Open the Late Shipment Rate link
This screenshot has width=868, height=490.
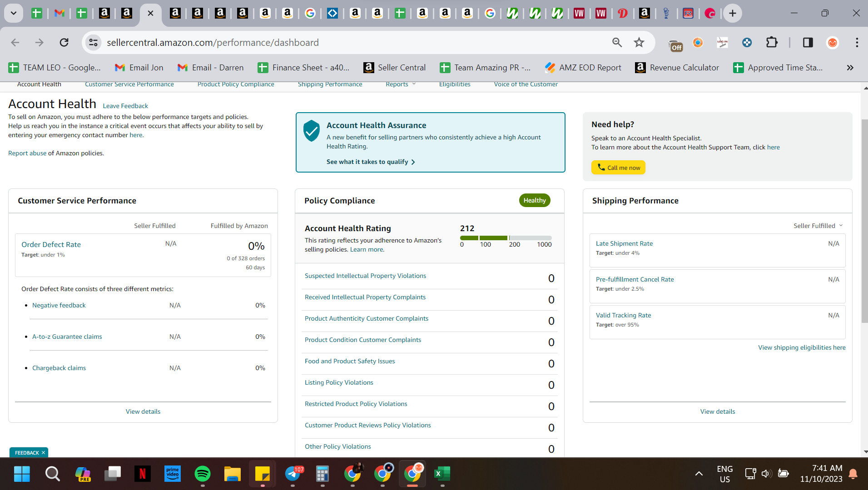pos(624,243)
